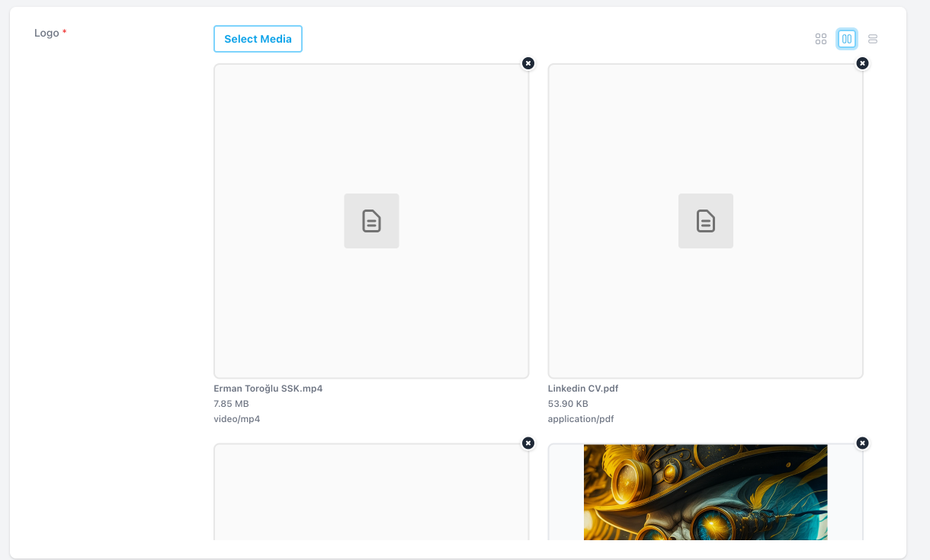930x560 pixels.
Task: Remove Erman Toroğlu SSK.mp4 from media
Action: [x=528, y=63]
